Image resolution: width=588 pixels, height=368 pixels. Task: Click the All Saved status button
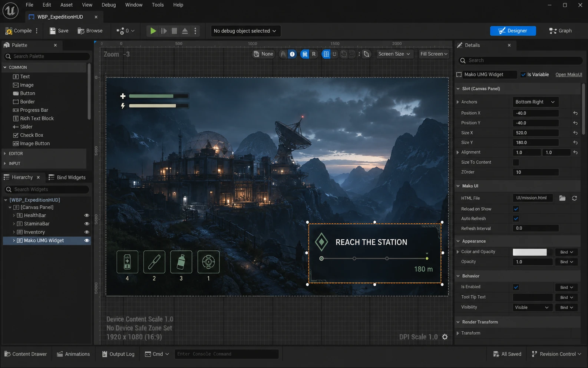pos(507,354)
